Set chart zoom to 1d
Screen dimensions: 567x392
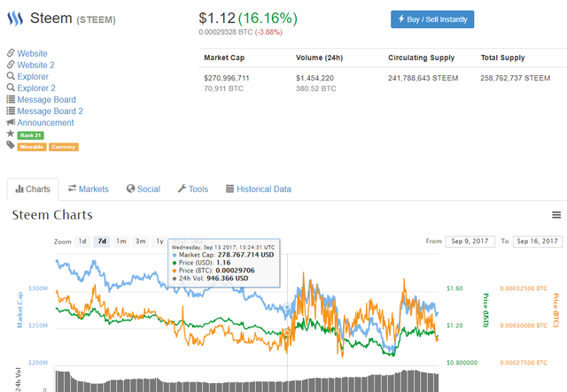click(x=82, y=242)
